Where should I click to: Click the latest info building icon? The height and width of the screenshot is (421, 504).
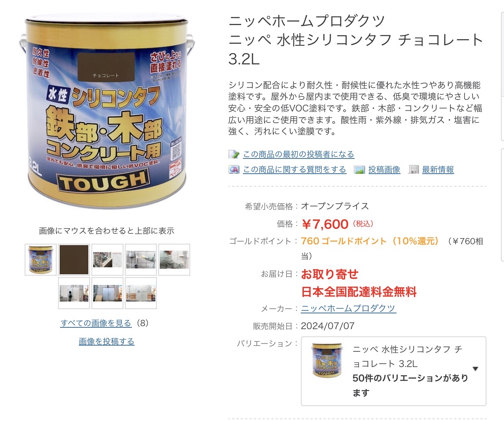413,169
